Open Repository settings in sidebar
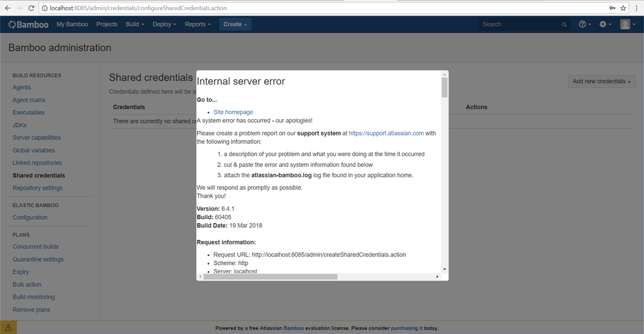This screenshot has height=334, width=644. pos(37,188)
